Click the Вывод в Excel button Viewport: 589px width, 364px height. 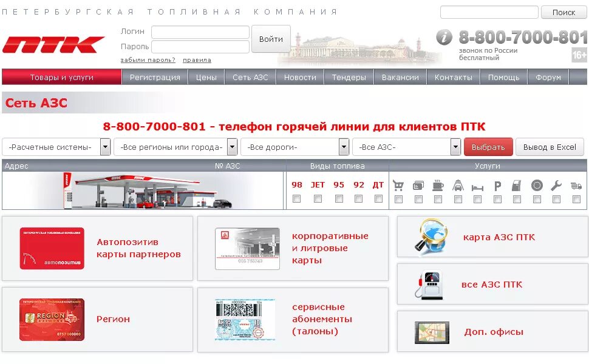(x=550, y=147)
